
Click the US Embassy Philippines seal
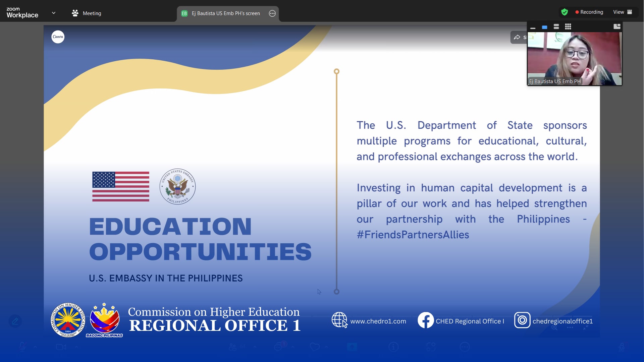pyautogui.click(x=177, y=186)
